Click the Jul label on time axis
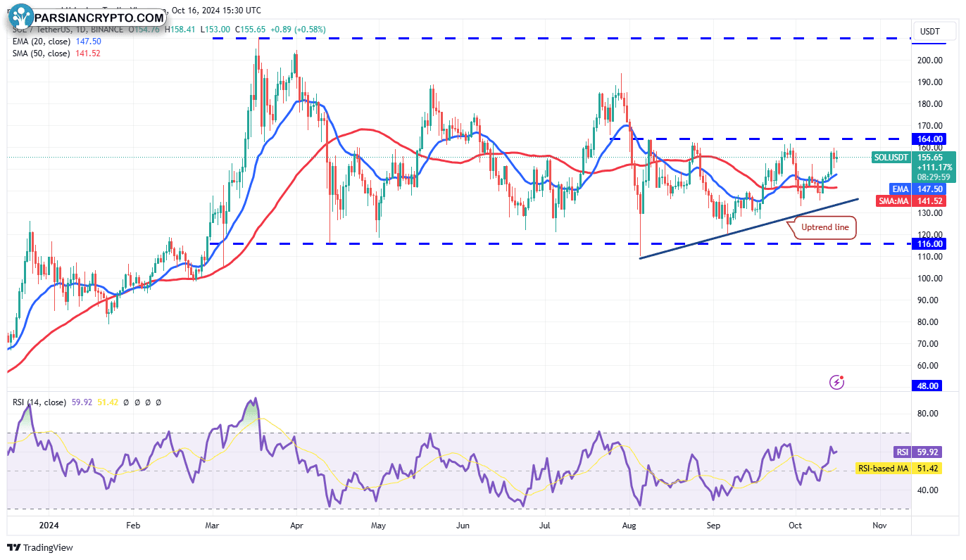This screenshot has width=966, height=560. [x=544, y=525]
